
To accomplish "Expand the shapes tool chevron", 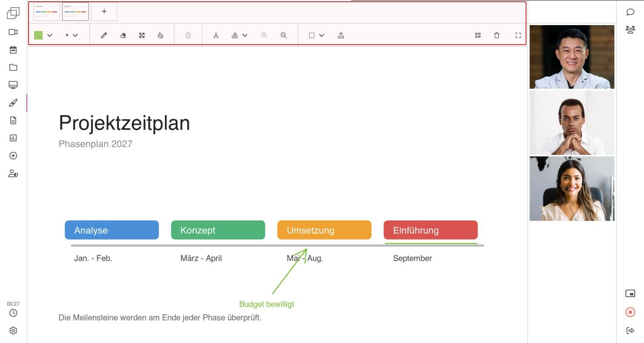I will [x=245, y=35].
